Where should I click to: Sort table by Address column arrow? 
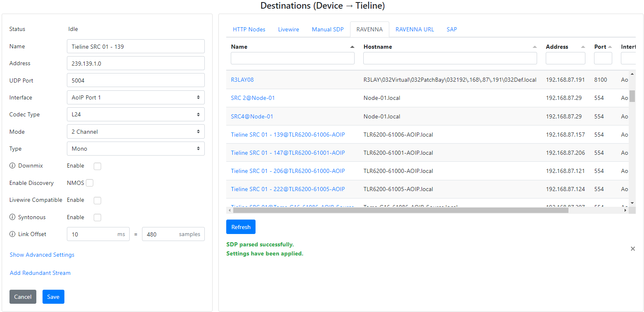[x=583, y=47]
